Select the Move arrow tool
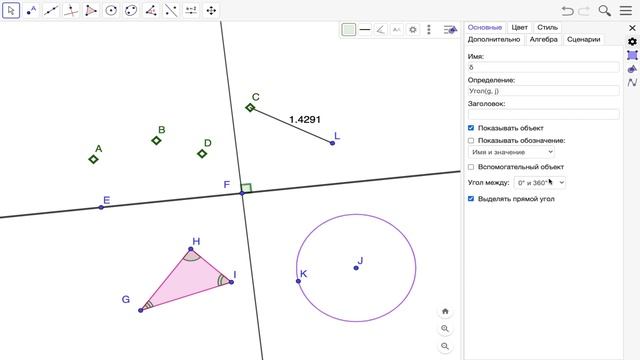 (x=11, y=10)
